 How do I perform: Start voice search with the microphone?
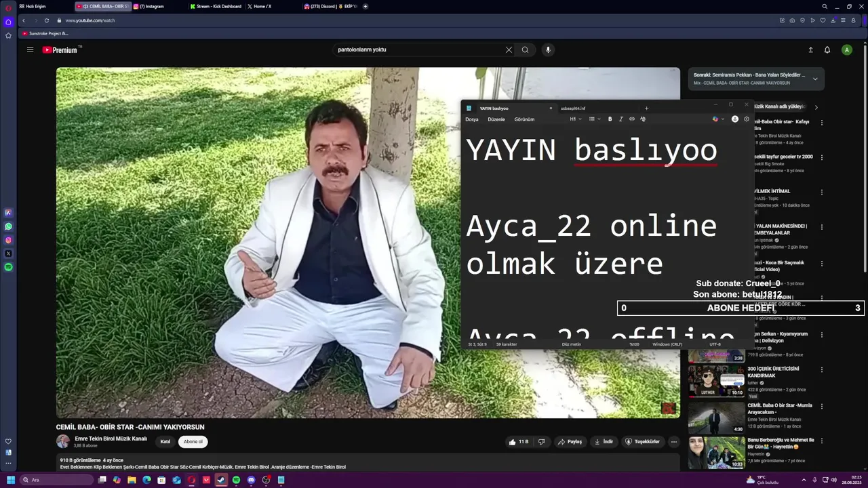click(x=548, y=49)
